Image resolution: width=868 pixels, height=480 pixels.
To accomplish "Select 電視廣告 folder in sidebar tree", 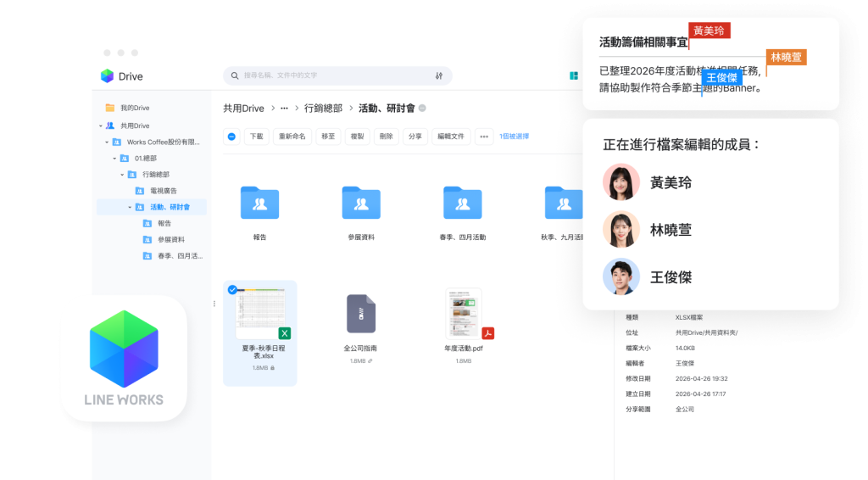I will (x=163, y=191).
